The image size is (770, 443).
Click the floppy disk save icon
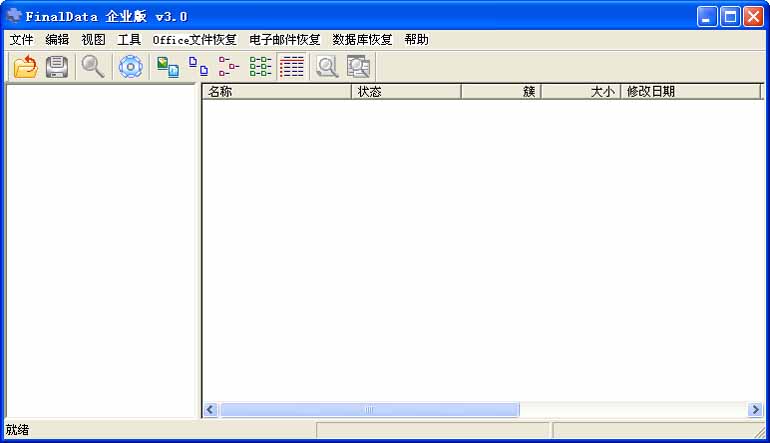click(x=57, y=67)
